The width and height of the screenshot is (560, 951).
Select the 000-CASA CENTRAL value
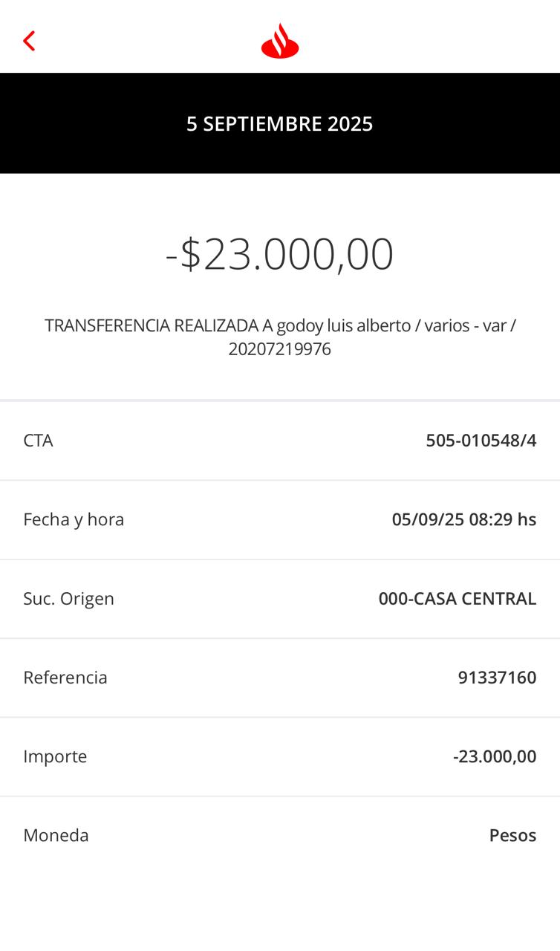pyautogui.click(x=457, y=599)
